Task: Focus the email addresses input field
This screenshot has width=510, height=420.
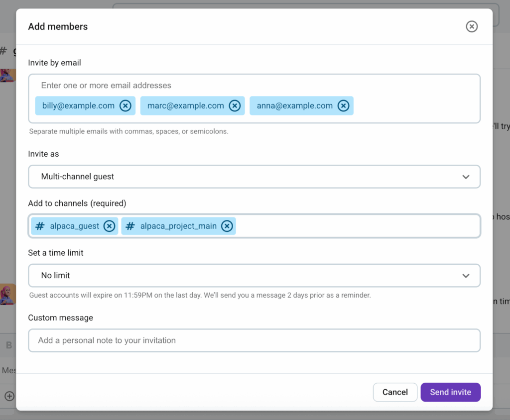Action: click(x=249, y=86)
